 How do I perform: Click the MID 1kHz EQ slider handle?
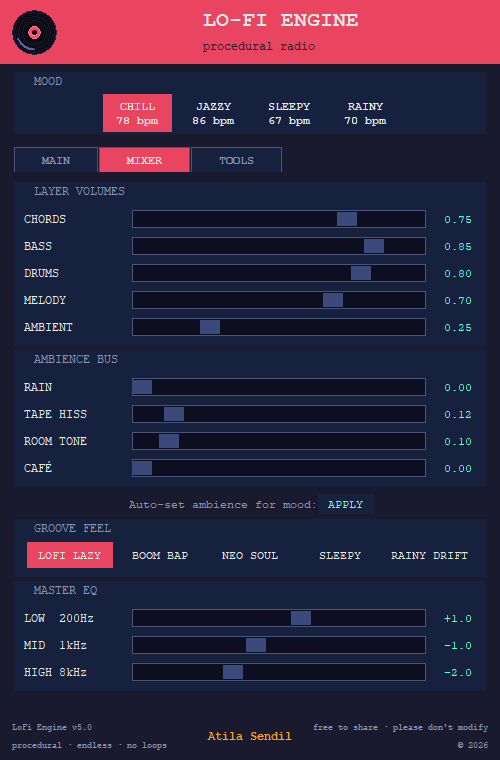(256, 646)
